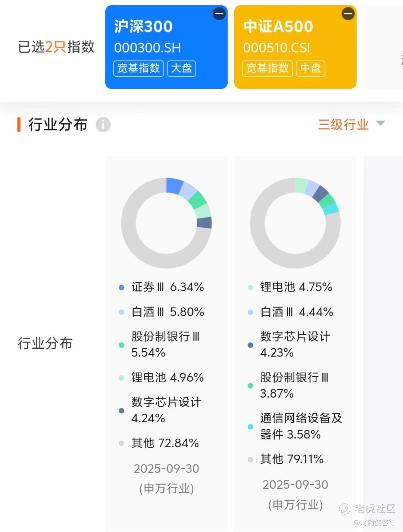403x532 pixels.
Task: Click 数字芯片设计 4.24% legend entry
Action: 166,410
